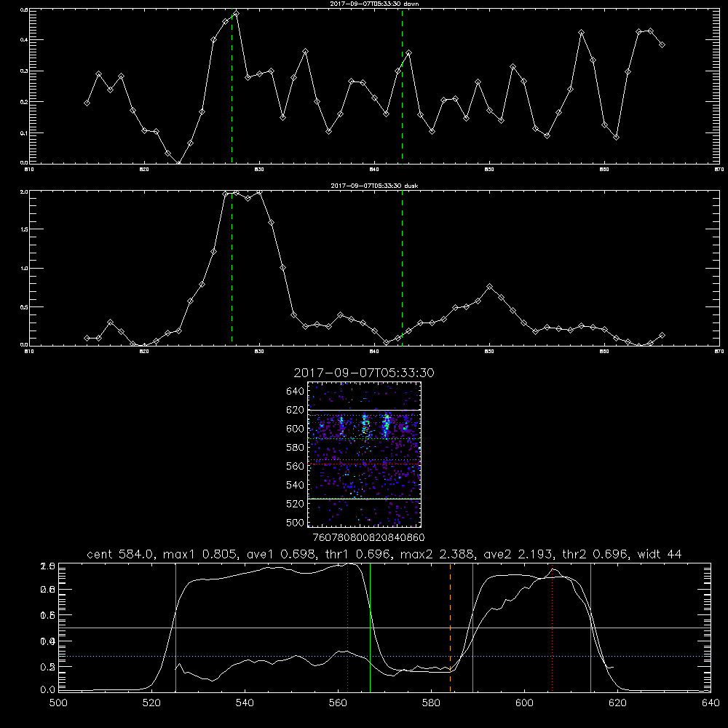Select the '620' label on spectrogram y-axis

(x=296, y=410)
